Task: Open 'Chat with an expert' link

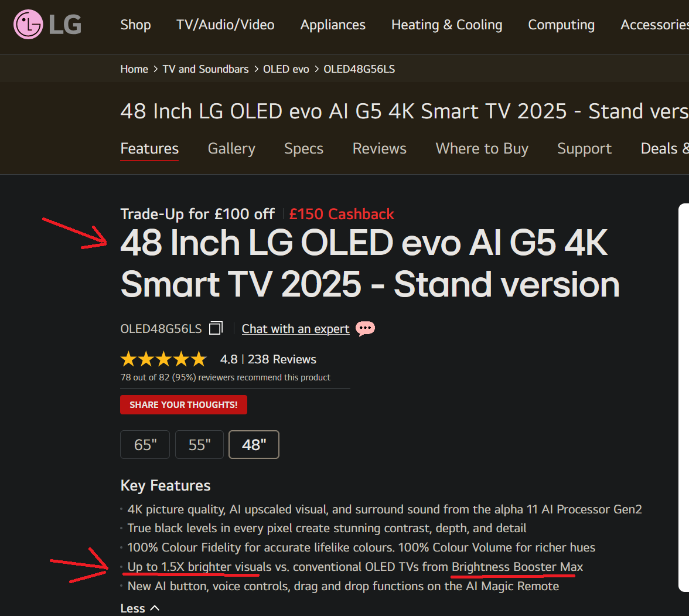Action: click(295, 329)
